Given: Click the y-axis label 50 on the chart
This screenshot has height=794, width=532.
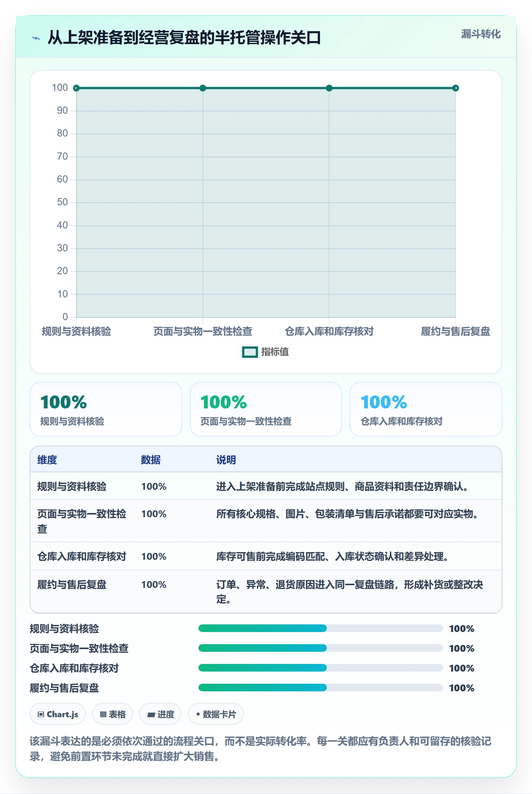Looking at the screenshot, I should tap(62, 202).
